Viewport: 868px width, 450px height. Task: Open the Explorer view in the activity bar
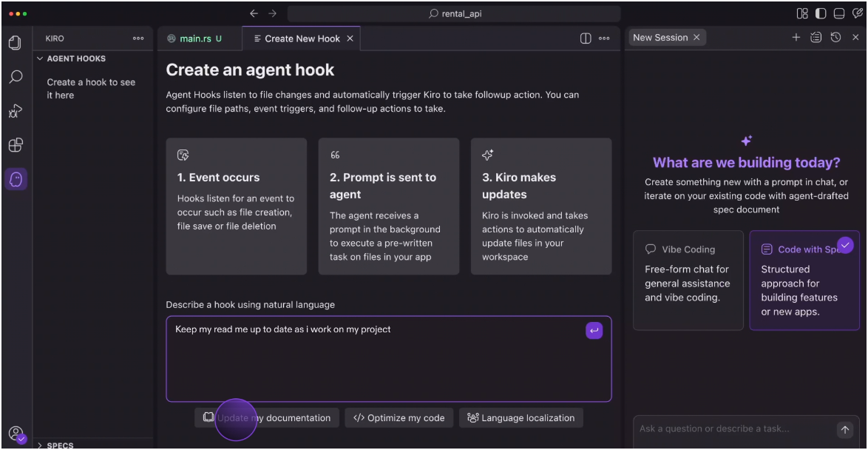click(16, 43)
